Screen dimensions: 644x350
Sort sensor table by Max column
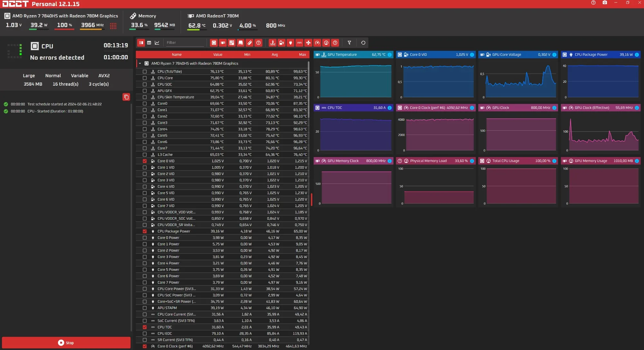coord(302,55)
